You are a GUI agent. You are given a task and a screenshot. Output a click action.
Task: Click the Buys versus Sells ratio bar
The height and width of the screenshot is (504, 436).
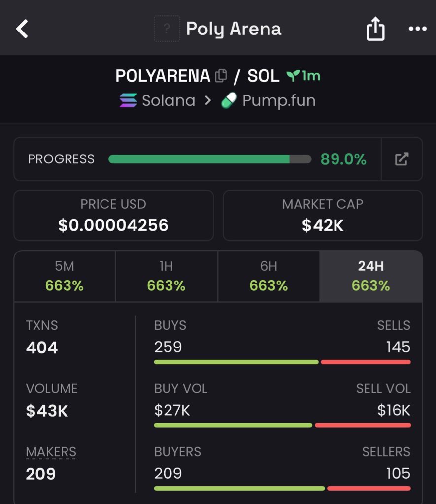(x=282, y=362)
